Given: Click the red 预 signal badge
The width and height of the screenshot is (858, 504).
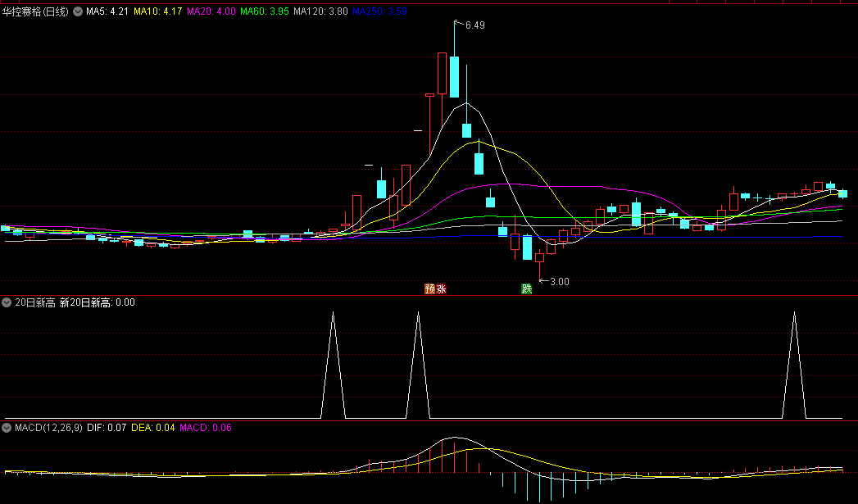Looking at the screenshot, I should tap(430, 289).
